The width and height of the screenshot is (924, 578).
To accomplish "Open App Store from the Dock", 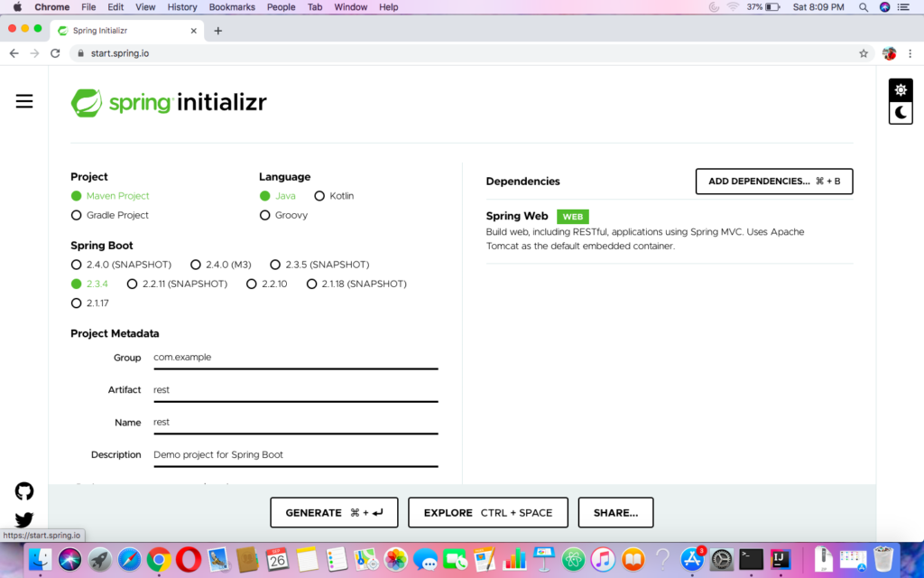I will point(692,558).
